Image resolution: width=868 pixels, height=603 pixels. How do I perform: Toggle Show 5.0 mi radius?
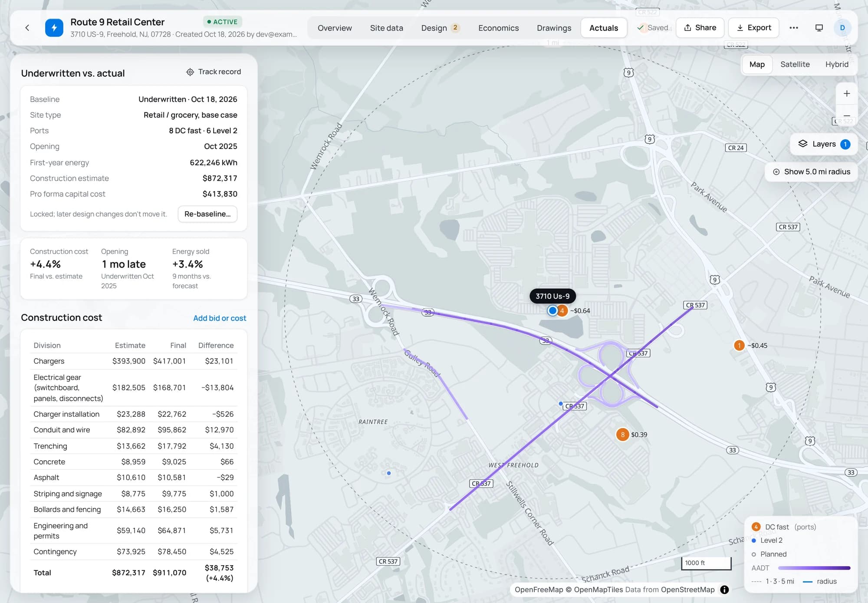point(811,172)
